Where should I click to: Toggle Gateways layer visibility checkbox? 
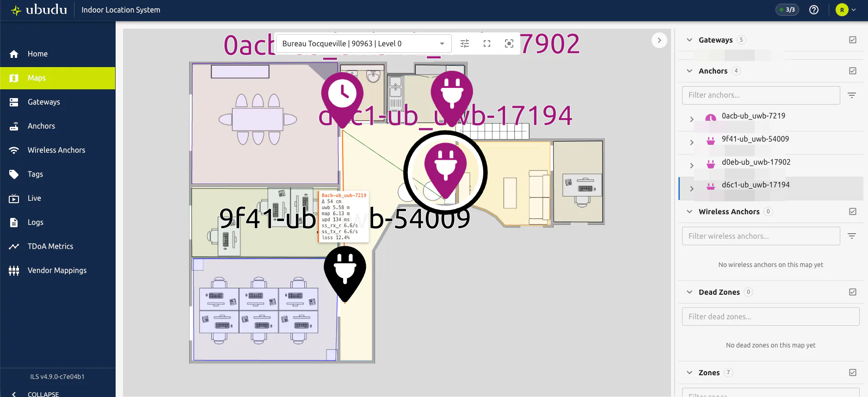tap(853, 40)
